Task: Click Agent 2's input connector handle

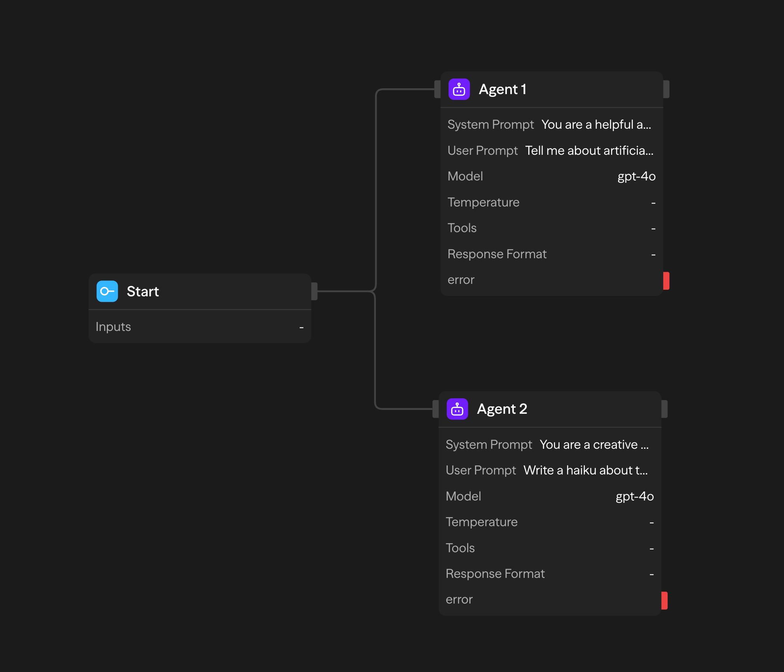Action: pos(435,409)
